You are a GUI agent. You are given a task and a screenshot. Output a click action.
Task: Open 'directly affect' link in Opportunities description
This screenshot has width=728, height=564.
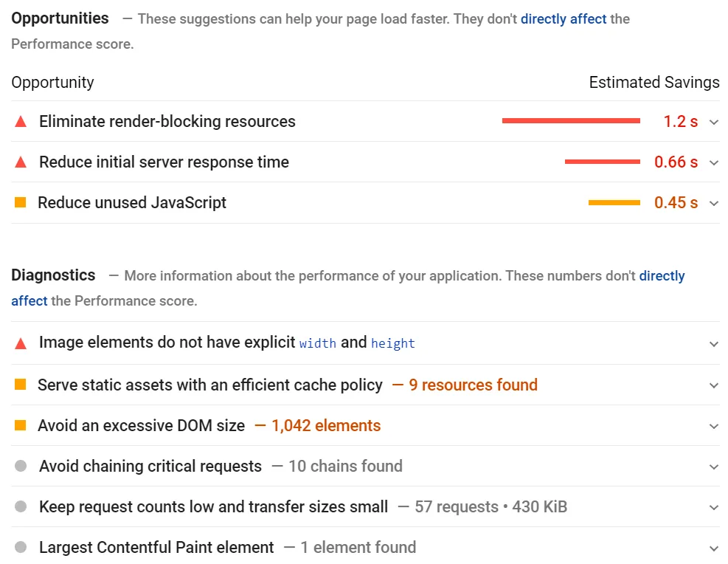pos(564,18)
